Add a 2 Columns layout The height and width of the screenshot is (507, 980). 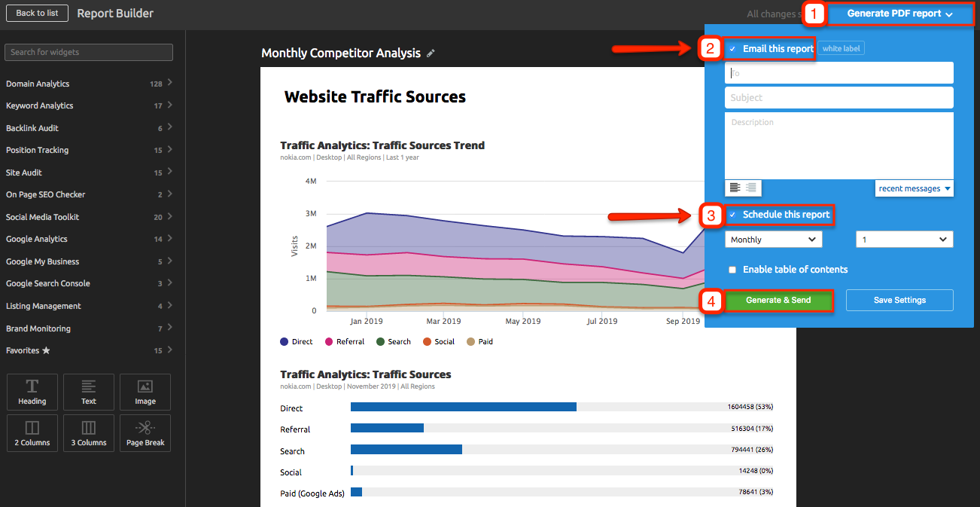(32, 433)
